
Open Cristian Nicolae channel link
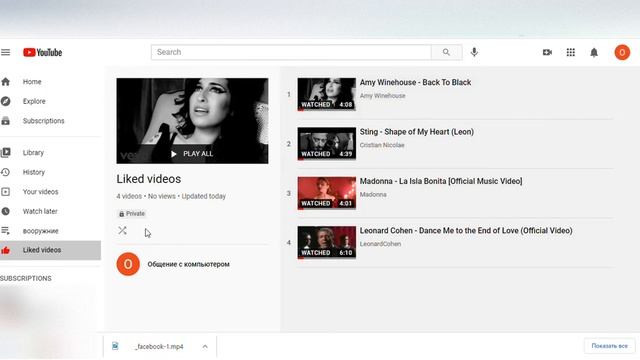(382, 145)
